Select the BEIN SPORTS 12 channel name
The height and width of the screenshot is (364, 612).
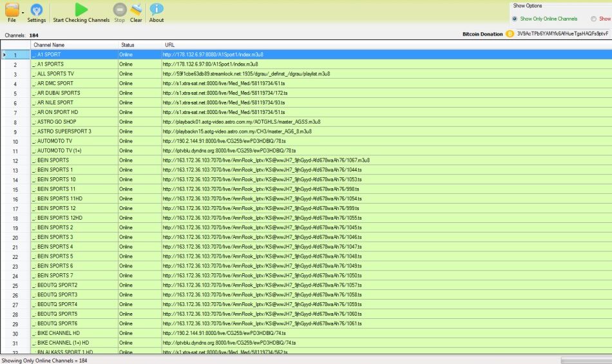pyautogui.click(x=56, y=208)
